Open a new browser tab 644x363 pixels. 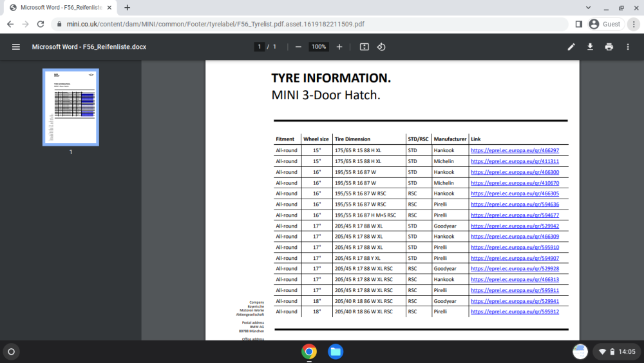coord(128,7)
